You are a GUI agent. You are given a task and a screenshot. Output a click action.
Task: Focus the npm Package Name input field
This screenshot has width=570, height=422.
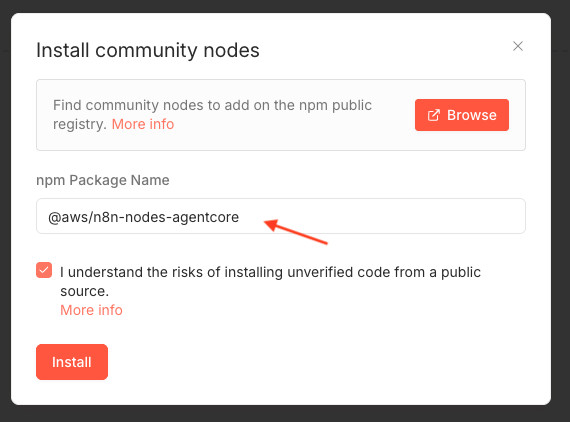point(281,216)
